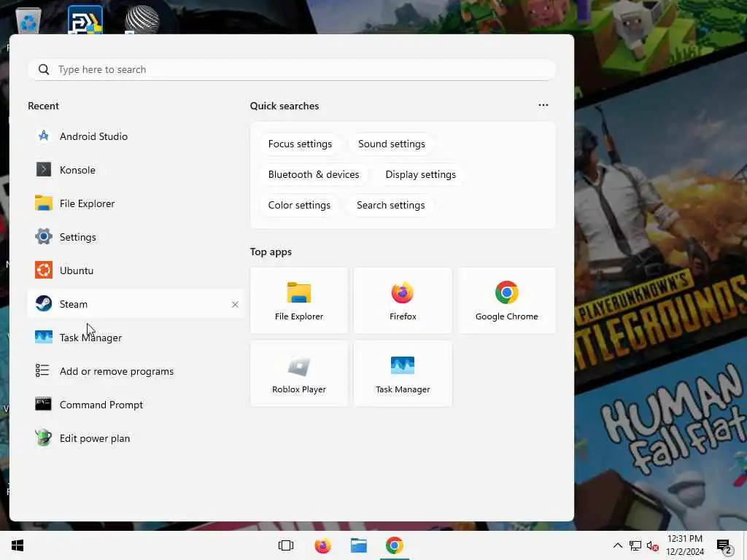Open Sound settings quick search
This screenshot has width=747, height=560.
[392, 144]
